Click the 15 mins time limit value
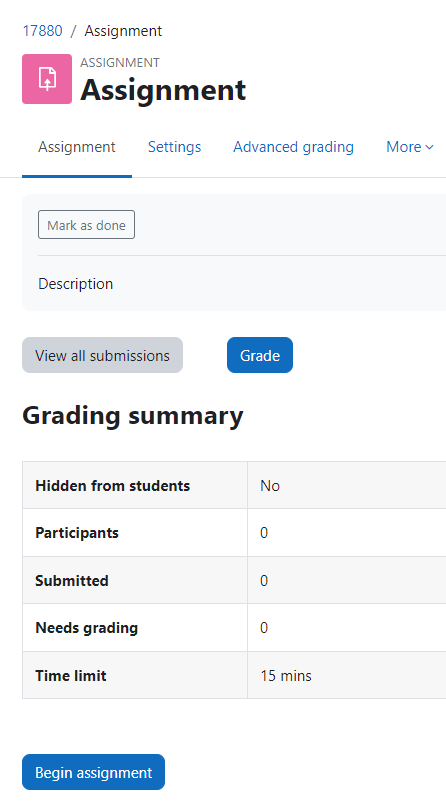446x807 pixels. [x=286, y=675]
